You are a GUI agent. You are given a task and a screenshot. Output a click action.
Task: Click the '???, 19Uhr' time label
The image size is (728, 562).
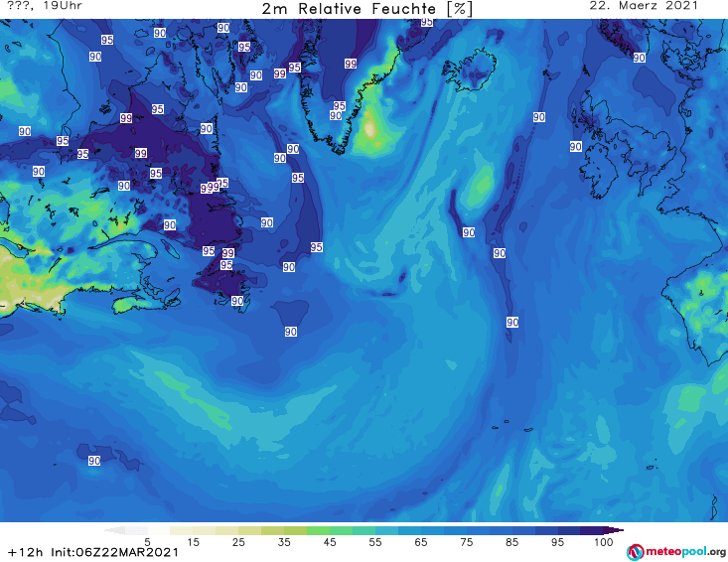coord(45,6)
